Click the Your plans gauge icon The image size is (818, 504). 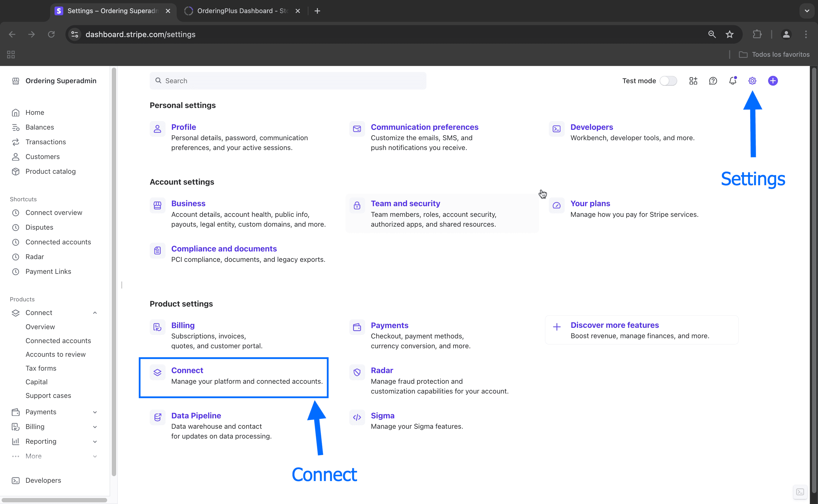[x=557, y=205]
